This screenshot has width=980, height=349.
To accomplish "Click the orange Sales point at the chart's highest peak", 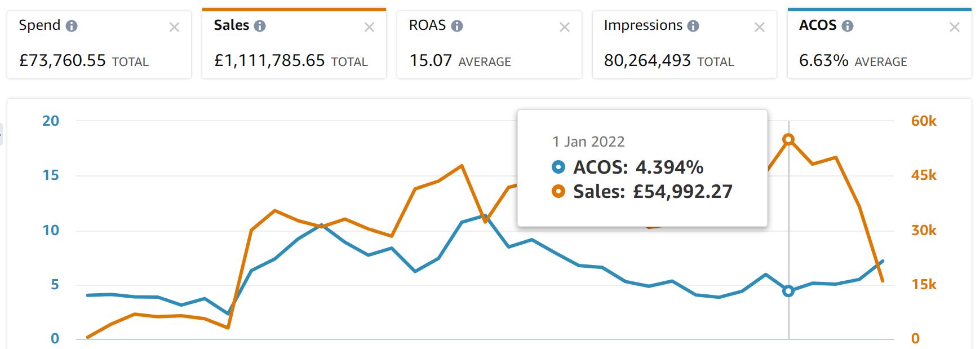I will point(788,139).
